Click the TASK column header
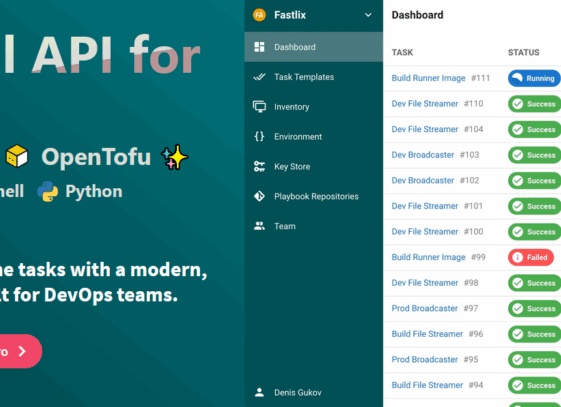The image size is (561, 407). (402, 53)
